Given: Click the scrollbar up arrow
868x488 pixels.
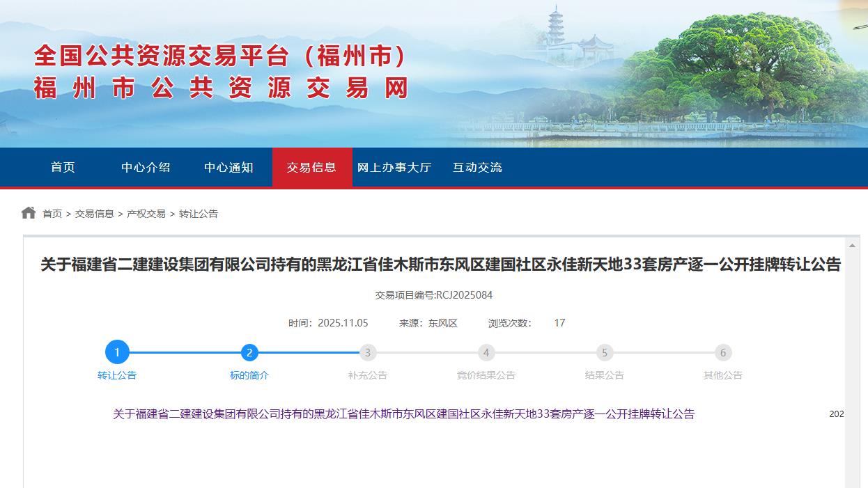Looking at the screenshot, I should (x=852, y=246).
